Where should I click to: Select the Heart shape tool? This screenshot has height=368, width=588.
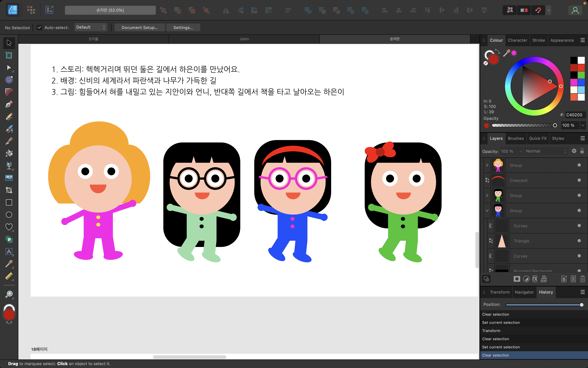tap(9, 227)
